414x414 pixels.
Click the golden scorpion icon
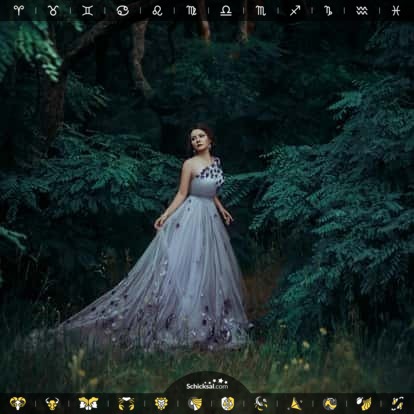pos(261,403)
